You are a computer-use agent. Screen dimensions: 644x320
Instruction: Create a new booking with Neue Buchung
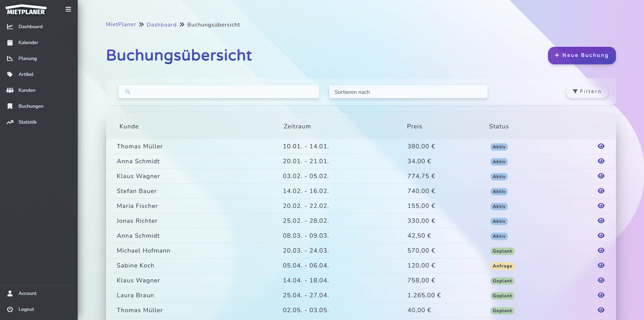pos(582,56)
